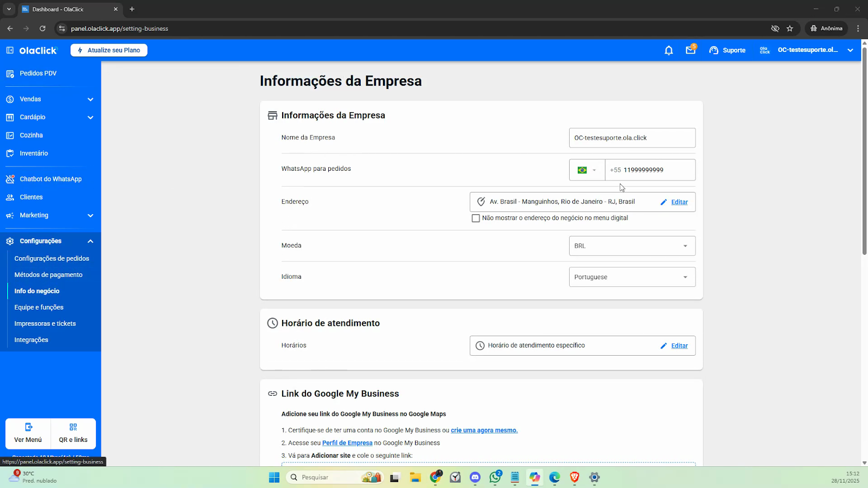Click the notifications bell icon

(668, 50)
